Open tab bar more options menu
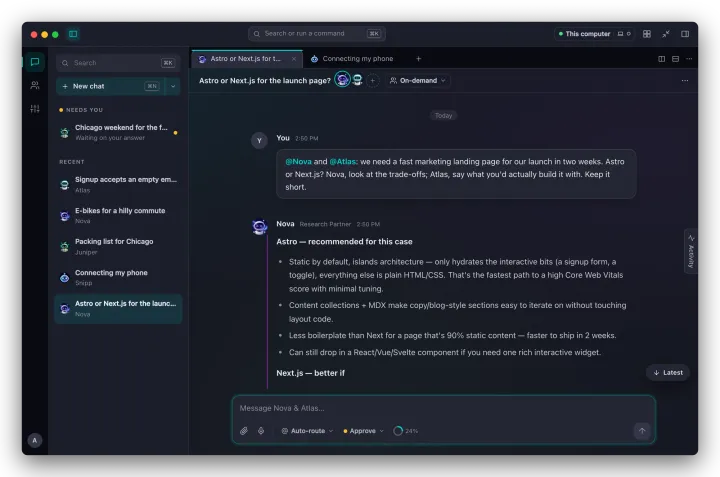This screenshot has width=720, height=477. 689,59
